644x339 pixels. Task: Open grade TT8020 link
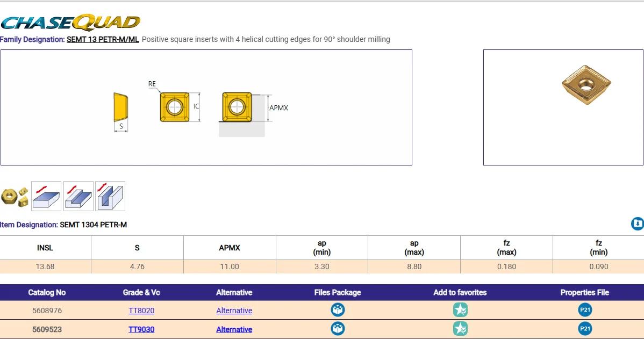141,311
